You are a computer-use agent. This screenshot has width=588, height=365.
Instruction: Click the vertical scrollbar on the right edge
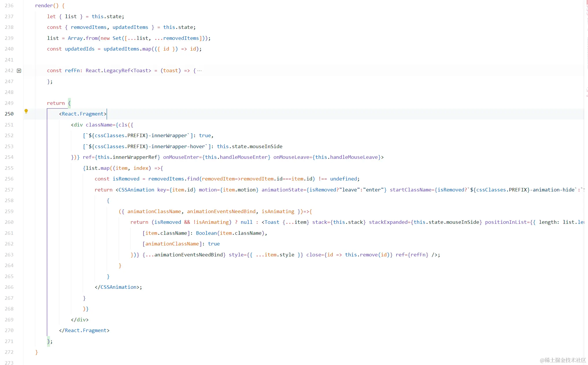[x=586, y=173]
